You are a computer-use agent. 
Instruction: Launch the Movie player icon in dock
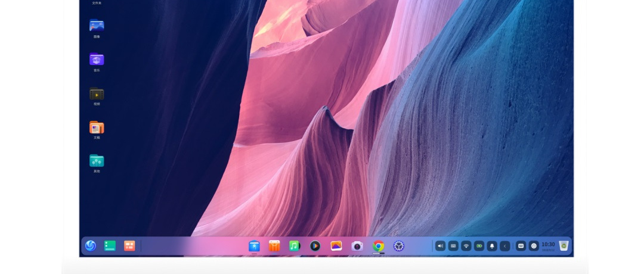click(315, 245)
